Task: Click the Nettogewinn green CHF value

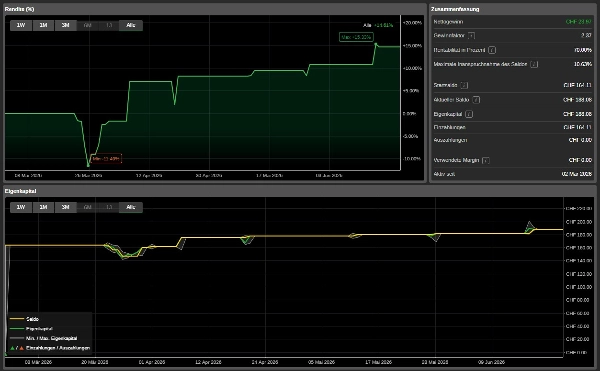Action: (579, 22)
